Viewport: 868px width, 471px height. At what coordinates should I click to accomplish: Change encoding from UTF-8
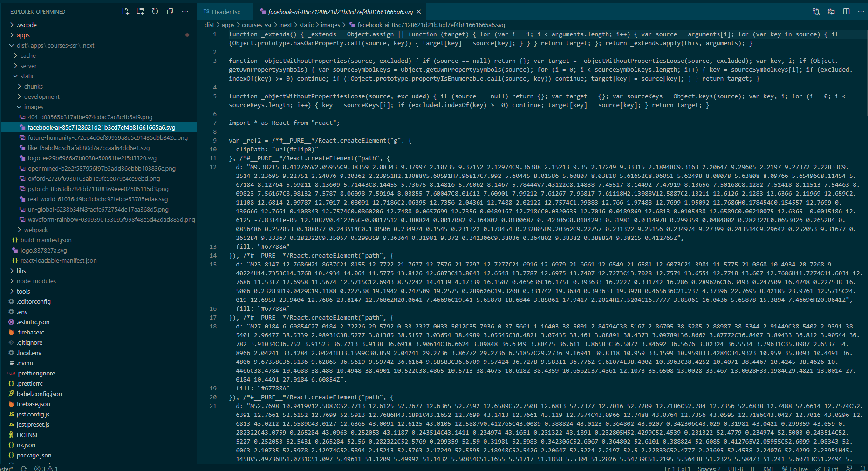735,469
